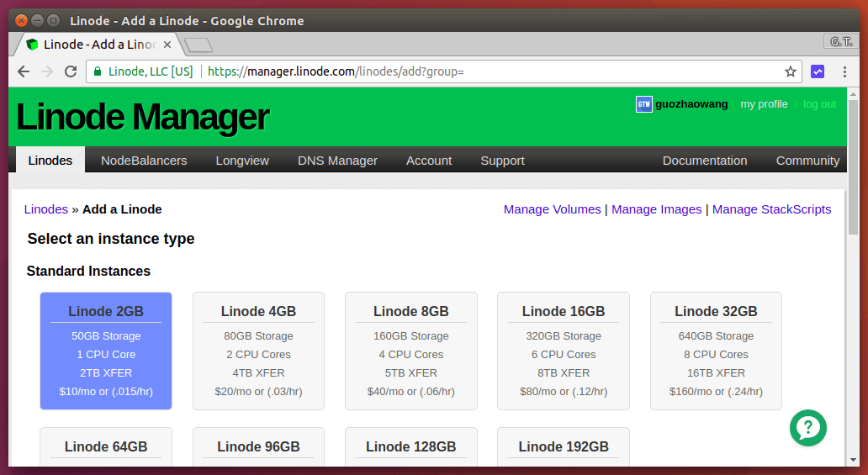The height and width of the screenshot is (475, 868).
Task: Click the '80GB Storage' text
Action: click(x=258, y=336)
